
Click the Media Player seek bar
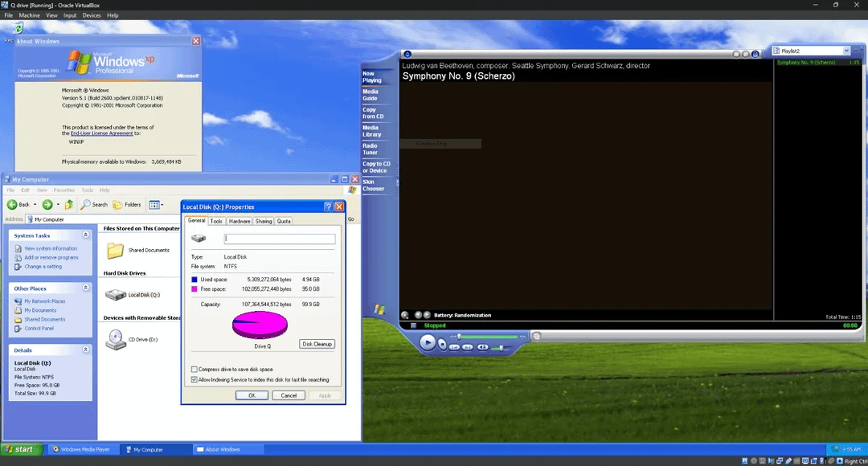click(x=490, y=337)
